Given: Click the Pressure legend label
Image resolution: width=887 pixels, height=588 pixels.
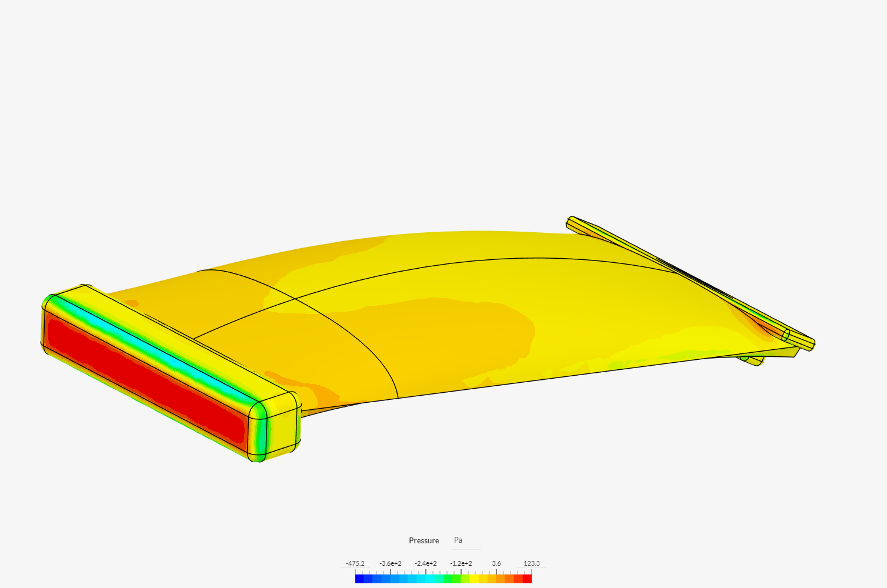Looking at the screenshot, I should click(424, 540).
